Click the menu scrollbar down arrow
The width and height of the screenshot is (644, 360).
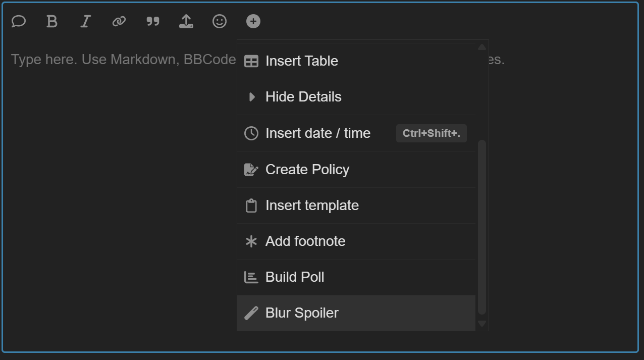pos(482,324)
